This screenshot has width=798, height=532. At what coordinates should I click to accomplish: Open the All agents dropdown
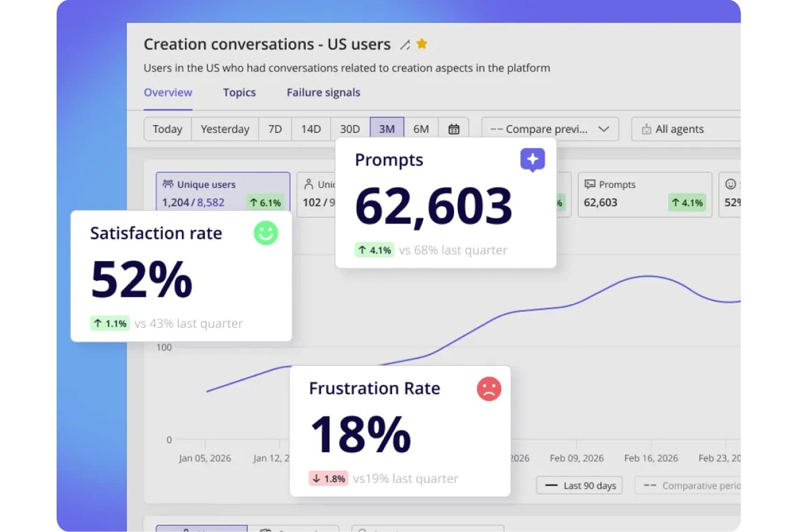686,129
